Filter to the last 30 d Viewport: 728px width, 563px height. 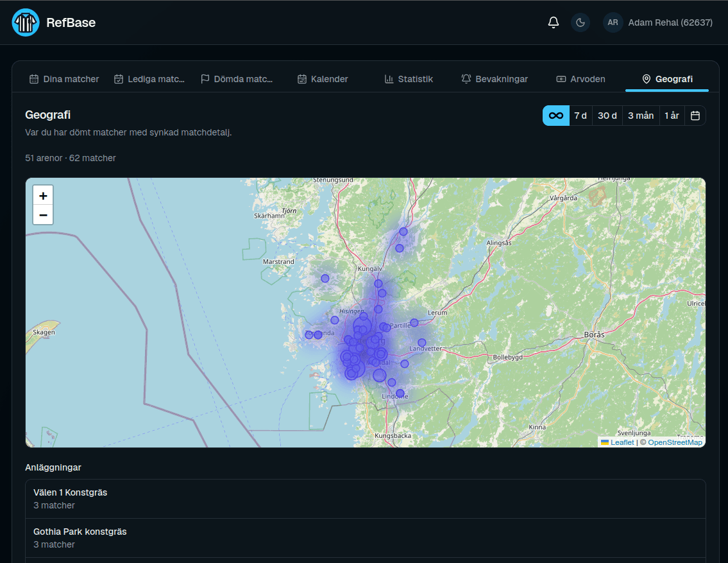tap(607, 116)
